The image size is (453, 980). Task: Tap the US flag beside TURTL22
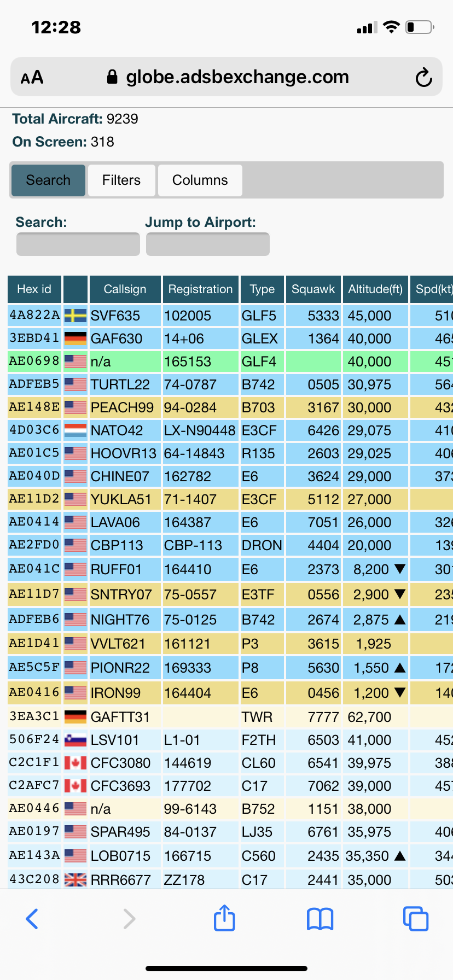click(x=75, y=384)
